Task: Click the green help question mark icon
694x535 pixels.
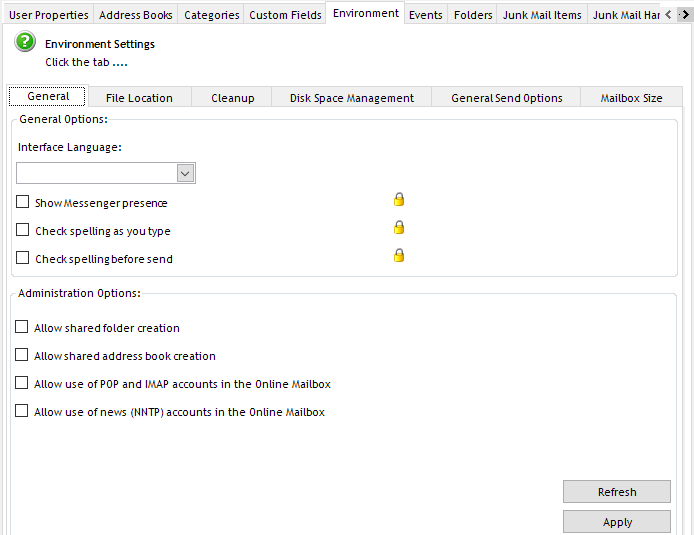Action: pyautogui.click(x=26, y=43)
